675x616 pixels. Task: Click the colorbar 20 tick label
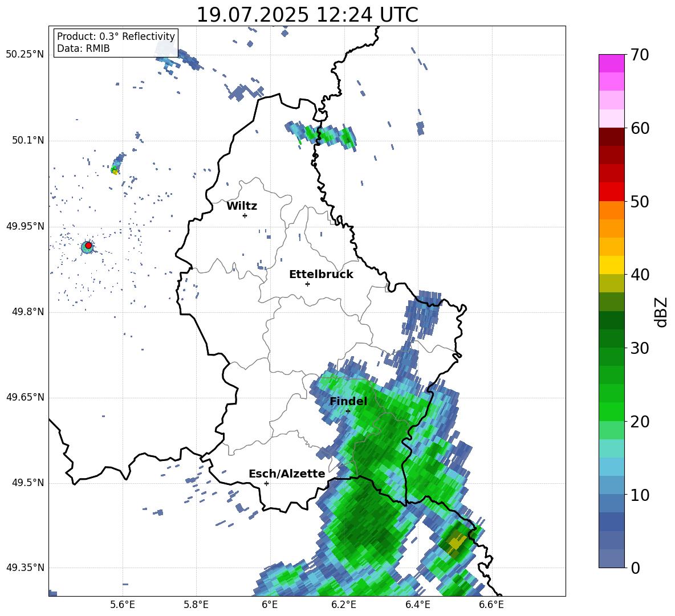tap(640, 422)
